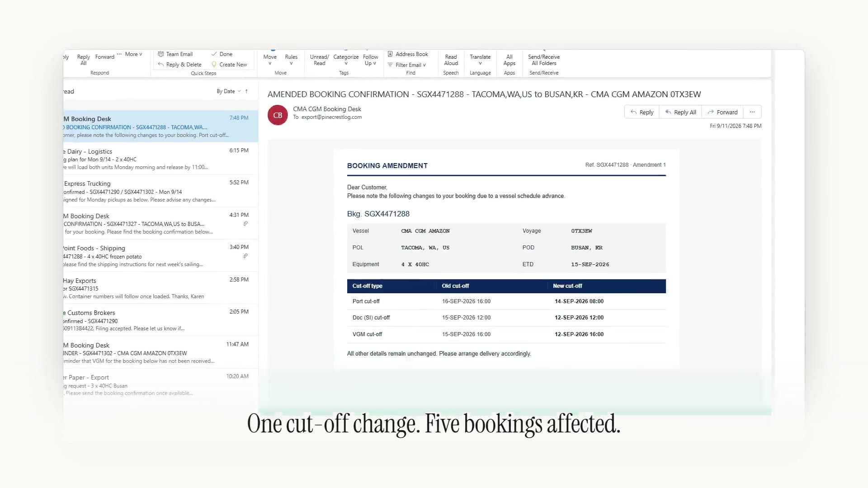Image resolution: width=868 pixels, height=488 pixels.
Task: Open the Categorize dropdown
Action: 346,60
